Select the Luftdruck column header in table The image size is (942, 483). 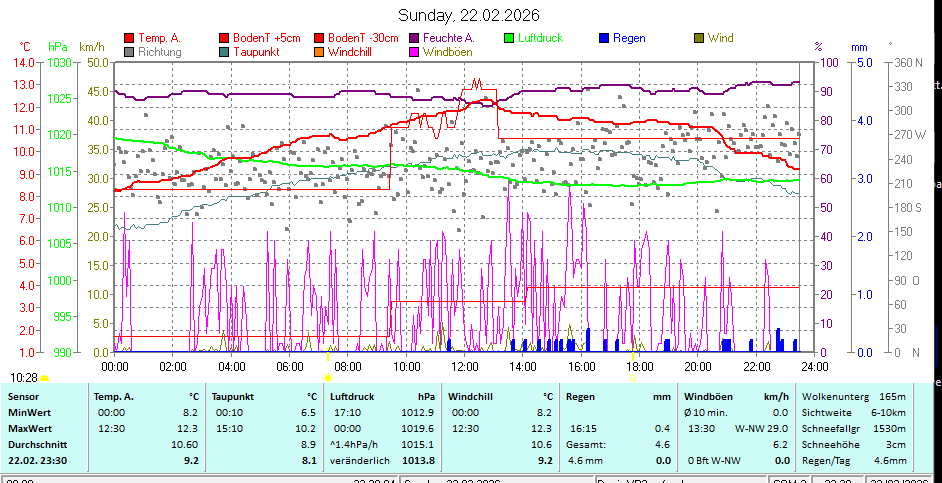(x=352, y=397)
